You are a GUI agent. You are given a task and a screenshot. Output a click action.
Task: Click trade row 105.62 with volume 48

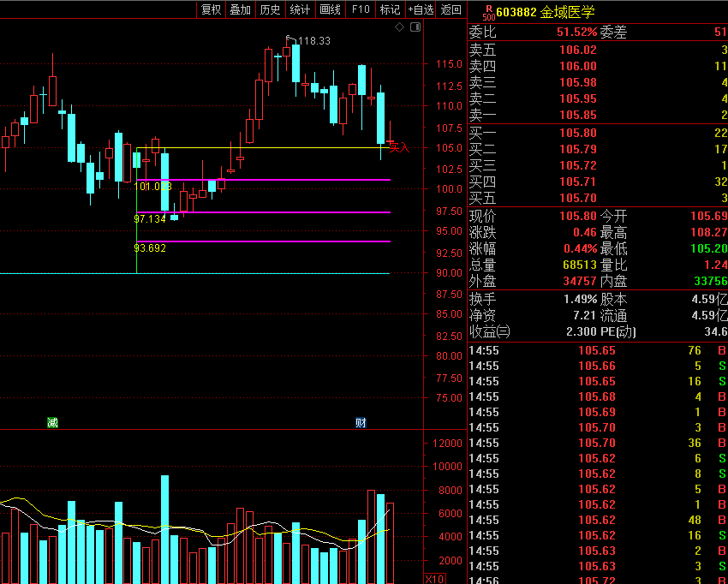pos(598,520)
